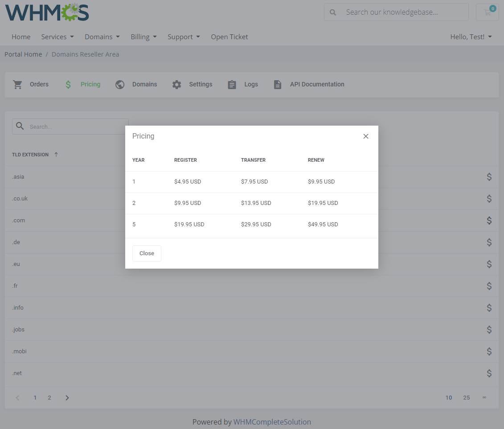Click inside the knowledgebase search field
Screen dimensions: 504x429
coord(401,12)
